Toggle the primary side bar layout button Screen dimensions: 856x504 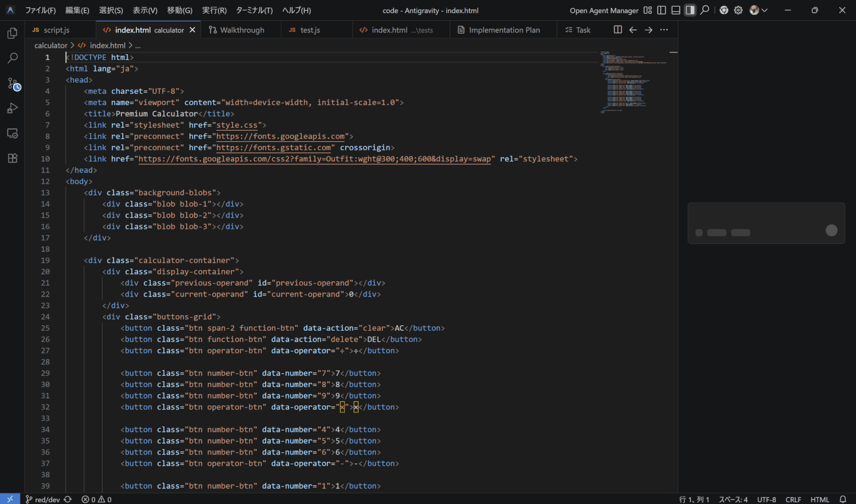(x=661, y=10)
